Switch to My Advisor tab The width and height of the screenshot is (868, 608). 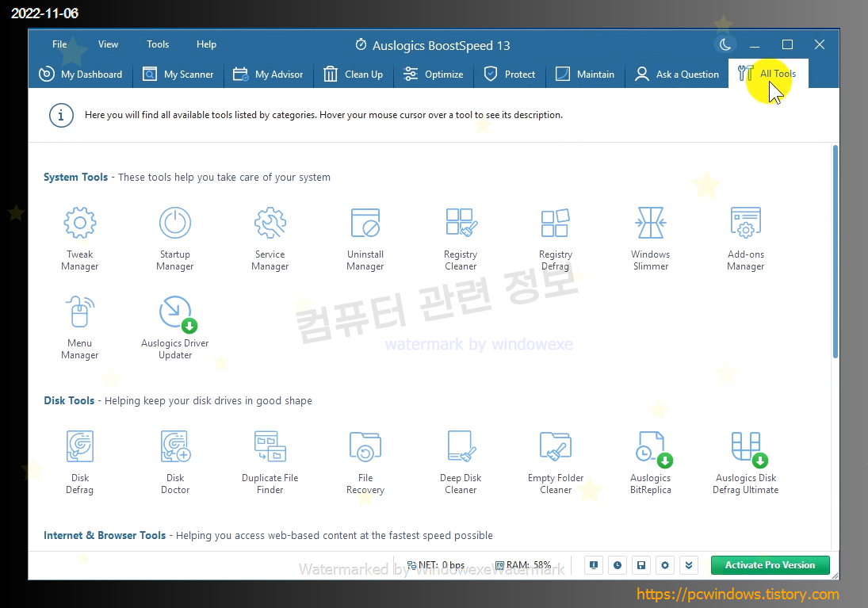click(x=269, y=75)
